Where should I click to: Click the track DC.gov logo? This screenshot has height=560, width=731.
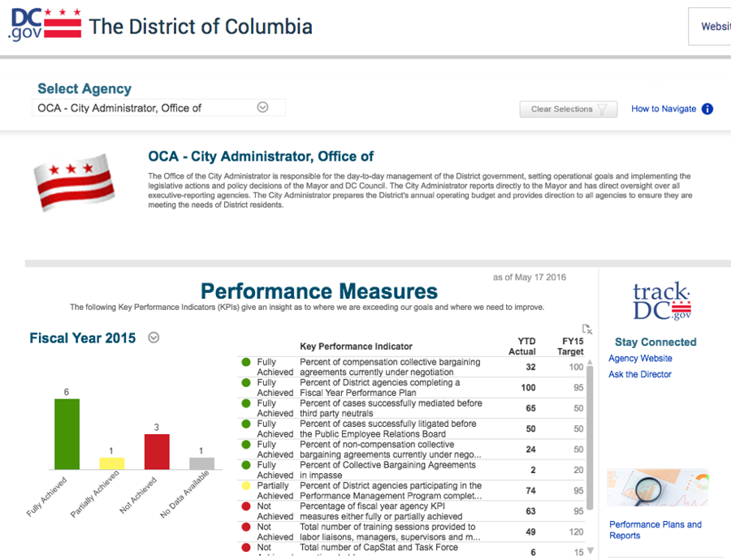(x=661, y=301)
